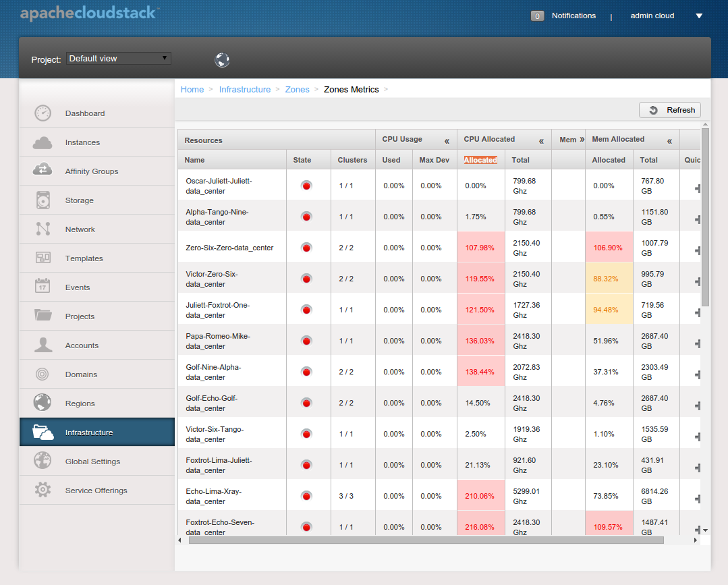Click the horizontal scrollbar under the table
Image resolution: width=728 pixels, height=585 pixels.
[x=426, y=540]
